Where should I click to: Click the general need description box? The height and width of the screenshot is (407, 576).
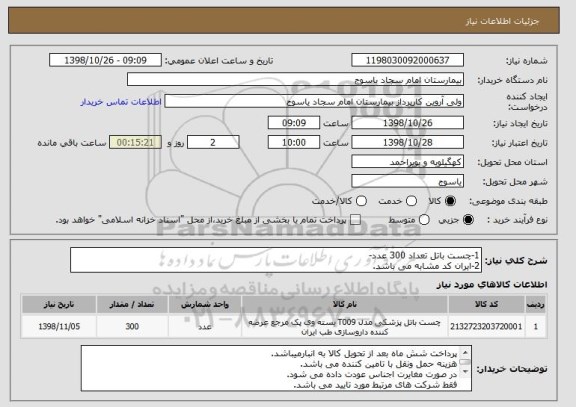276,260
